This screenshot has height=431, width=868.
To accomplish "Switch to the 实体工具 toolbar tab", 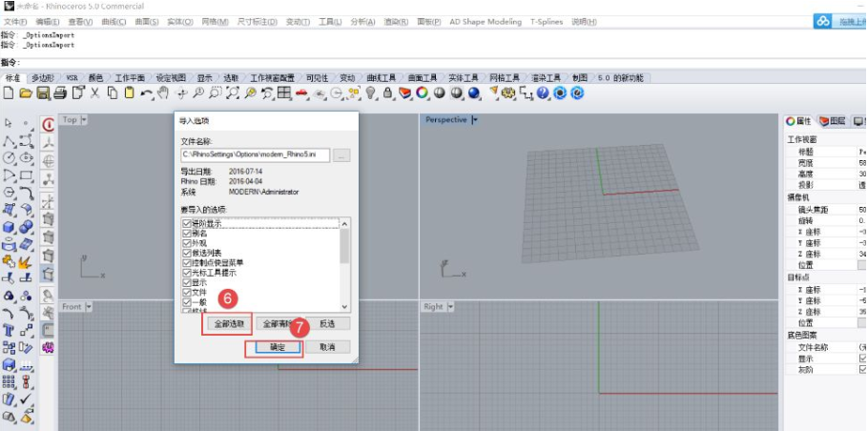I will click(463, 78).
